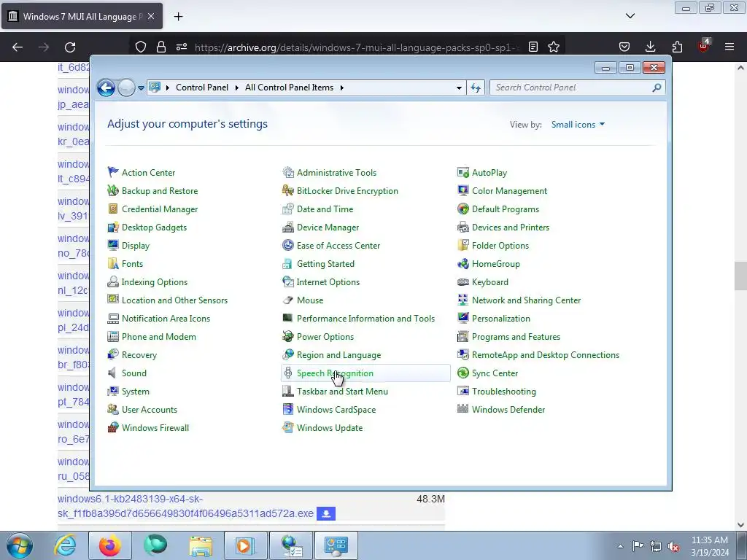Viewport: 747px width, 560px height.
Task: Open the Phone and Modem icon
Action: click(x=113, y=337)
